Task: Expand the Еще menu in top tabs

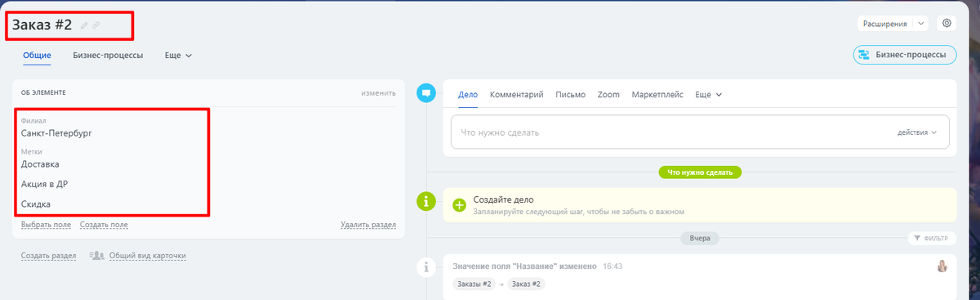Action: point(178,56)
